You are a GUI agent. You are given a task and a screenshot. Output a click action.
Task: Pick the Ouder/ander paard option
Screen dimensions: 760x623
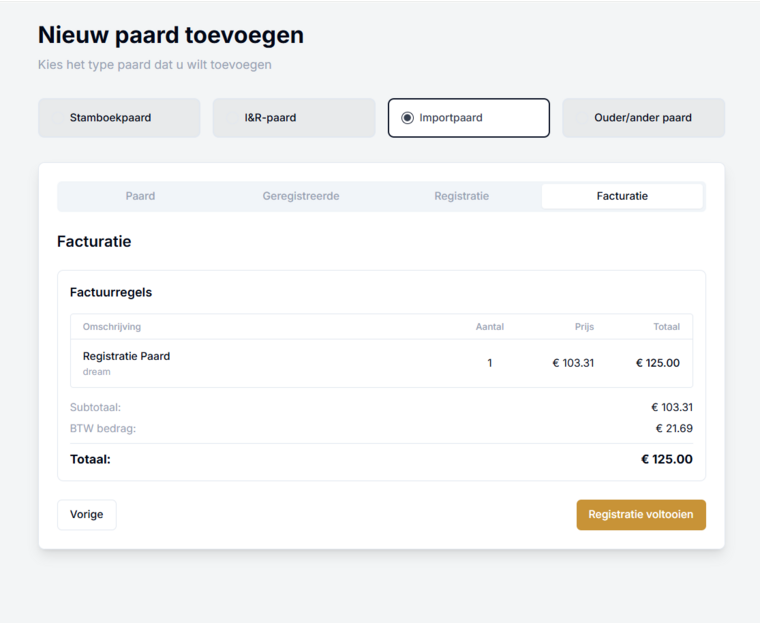[644, 118]
